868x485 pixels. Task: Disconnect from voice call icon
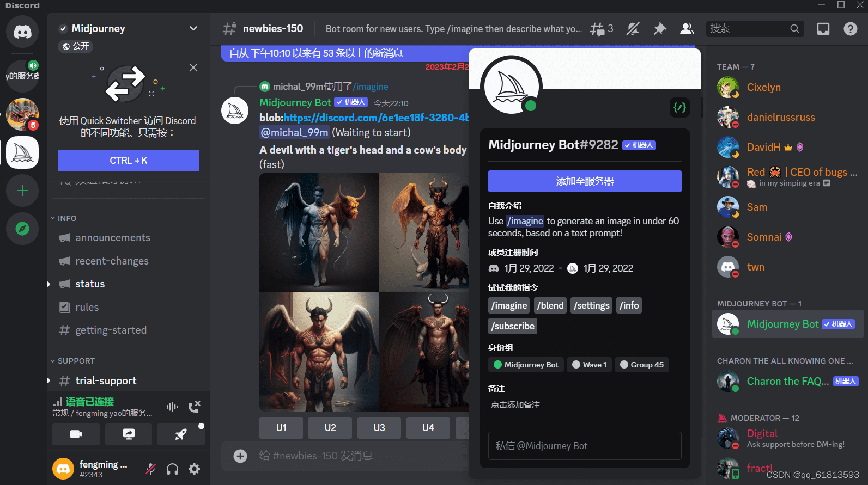point(195,407)
